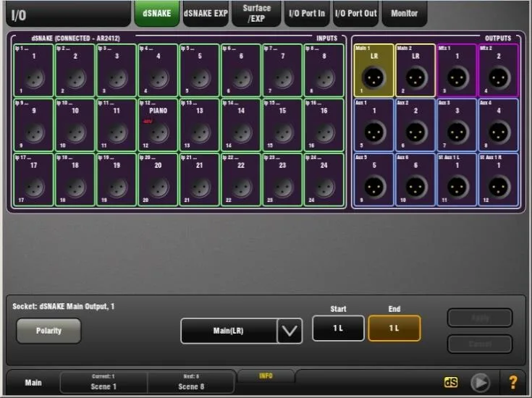The height and width of the screenshot is (398, 532).
Task: Select dSNAKE input socket 16
Action: tap(324, 125)
